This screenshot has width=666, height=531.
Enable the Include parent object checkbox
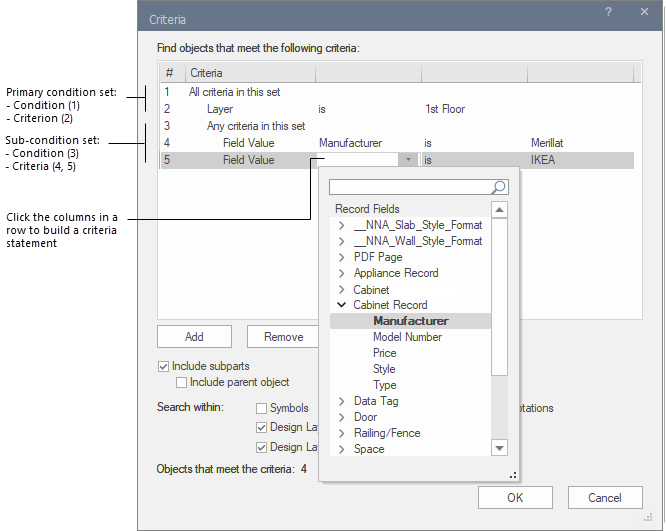tap(182, 382)
